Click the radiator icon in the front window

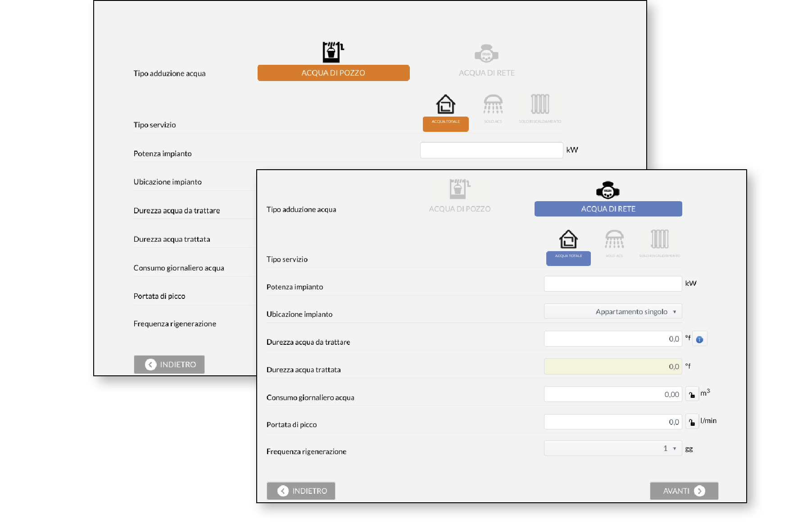[660, 239]
